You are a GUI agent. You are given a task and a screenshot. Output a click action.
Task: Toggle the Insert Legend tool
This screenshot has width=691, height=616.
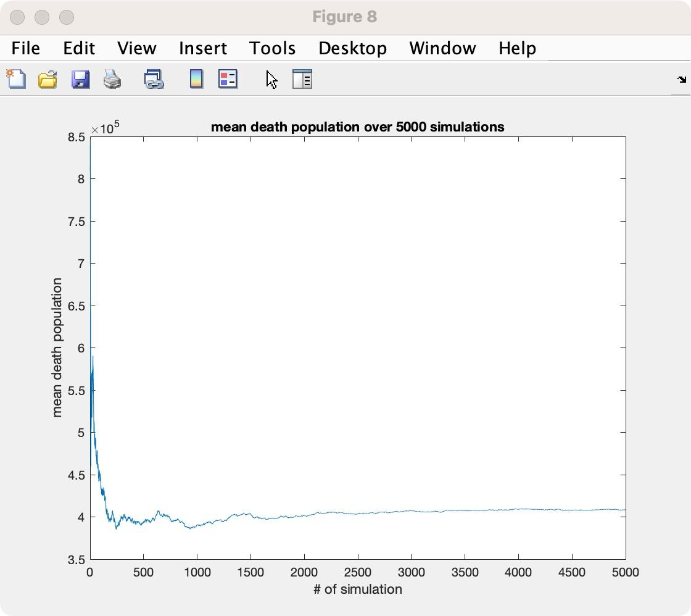click(x=228, y=79)
